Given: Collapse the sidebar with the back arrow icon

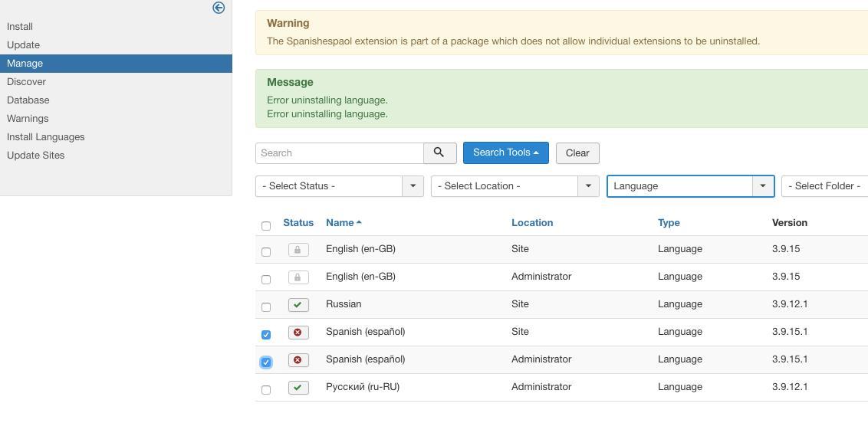Looking at the screenshot, I should pos(219,8).
